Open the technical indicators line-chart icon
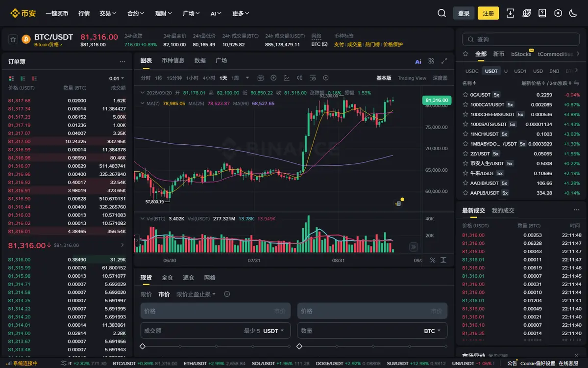Screen dimensions: 588x368 coord(287,78)
